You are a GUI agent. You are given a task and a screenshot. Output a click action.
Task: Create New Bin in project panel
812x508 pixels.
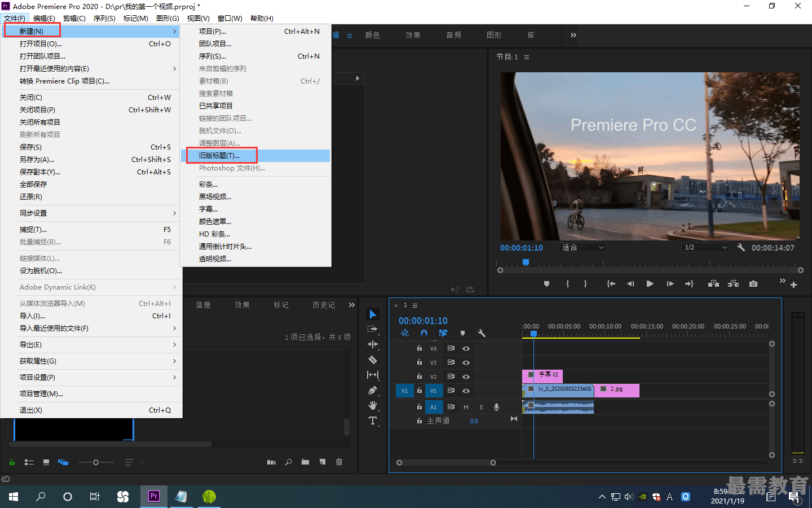coord(305,462)
